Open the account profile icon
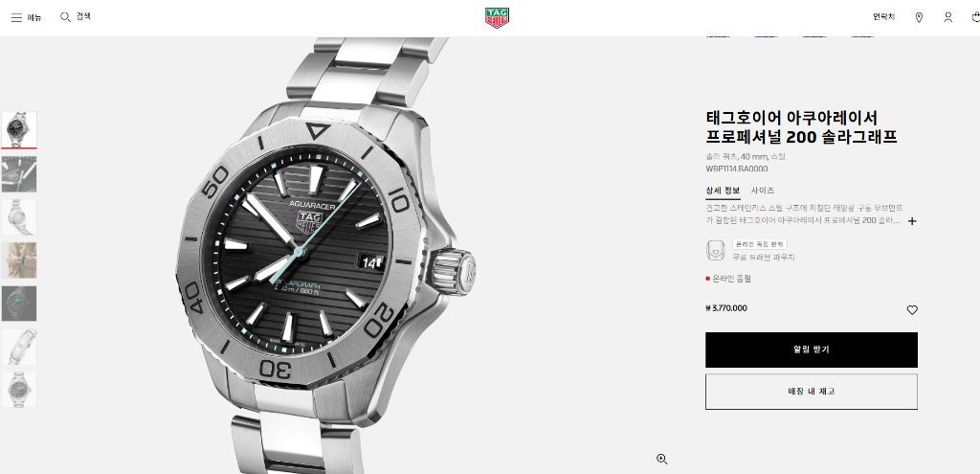This screenshot has height=474, width=980. tap(948, 17)
